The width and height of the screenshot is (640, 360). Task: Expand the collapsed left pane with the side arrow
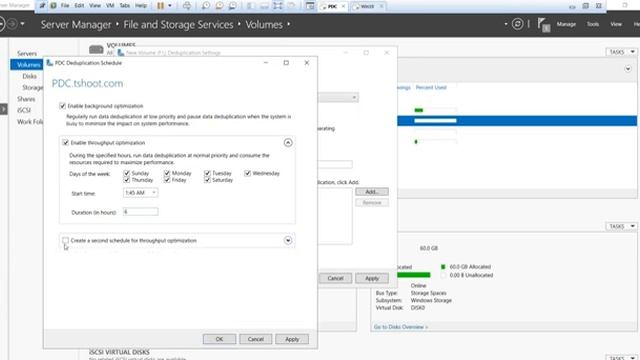(x=3, y=109)
